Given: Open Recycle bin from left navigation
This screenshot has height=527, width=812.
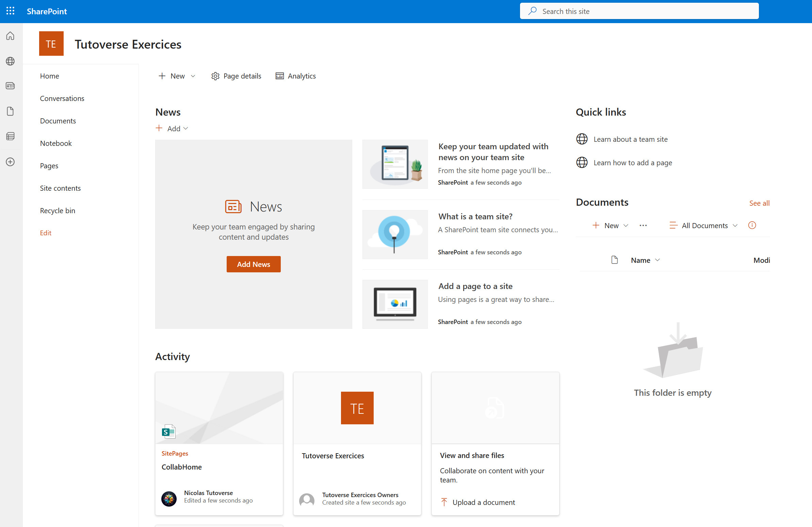Looking at the screenshot, I should pyautogui.click(x=57, y=211).
